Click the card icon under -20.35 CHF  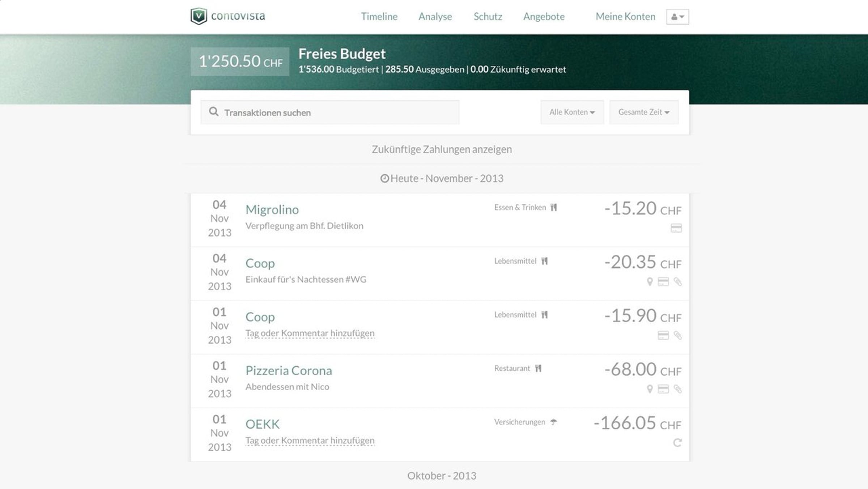click(663, 282)
